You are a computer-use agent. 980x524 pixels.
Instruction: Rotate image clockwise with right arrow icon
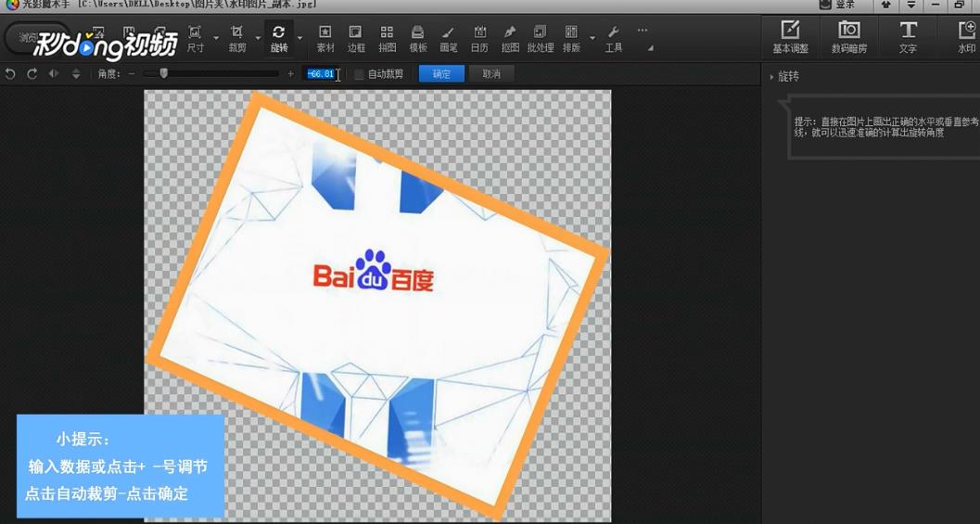point(32,74)
